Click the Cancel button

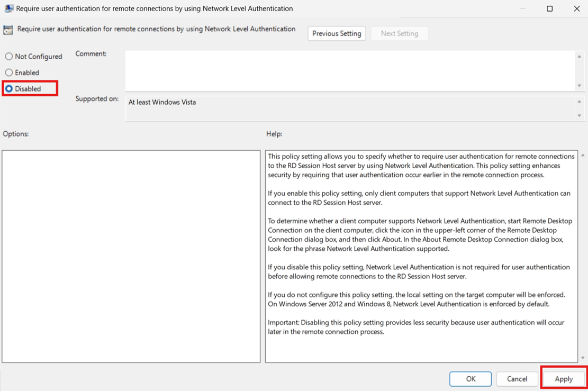pyautogui.click(x=517, y=379)
